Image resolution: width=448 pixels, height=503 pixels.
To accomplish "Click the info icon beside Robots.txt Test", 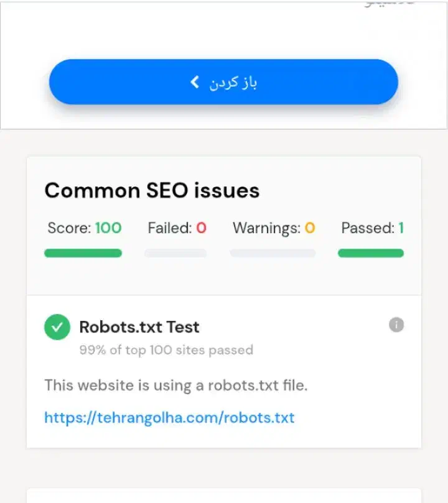I will click(396, 325).
